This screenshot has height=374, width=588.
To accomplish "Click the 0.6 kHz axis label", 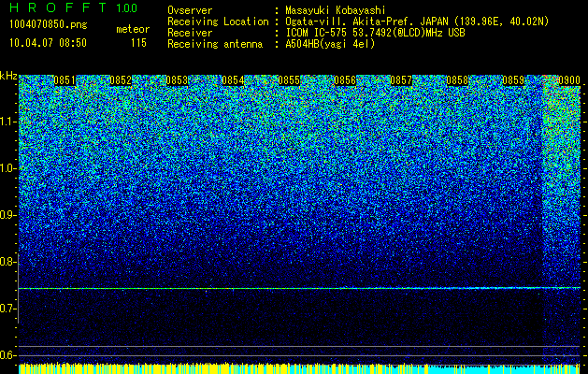I will (8, 355).
